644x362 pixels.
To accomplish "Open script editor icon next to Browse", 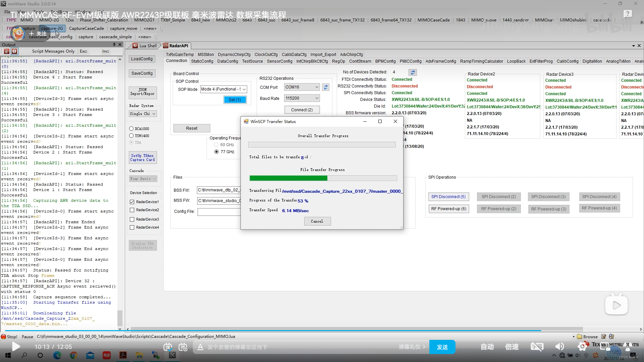I will pyautogui.click(x=604, y=337).
